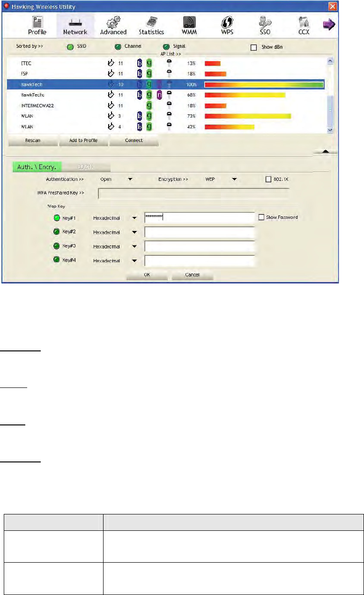Select the Network toolbar icon
Viewport: 364px width, 595px height.
(75, 25)
